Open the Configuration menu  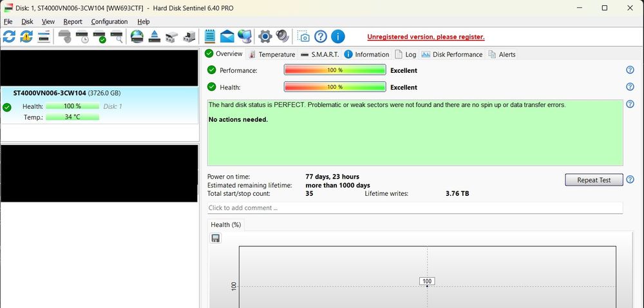click(x=109, y=21)
